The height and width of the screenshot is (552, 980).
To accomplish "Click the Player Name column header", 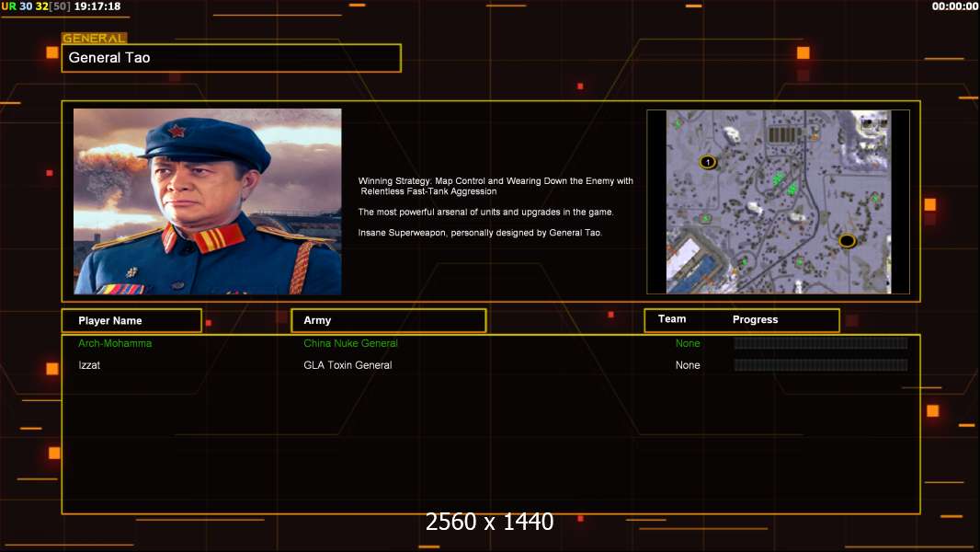I will coord(131,321).
